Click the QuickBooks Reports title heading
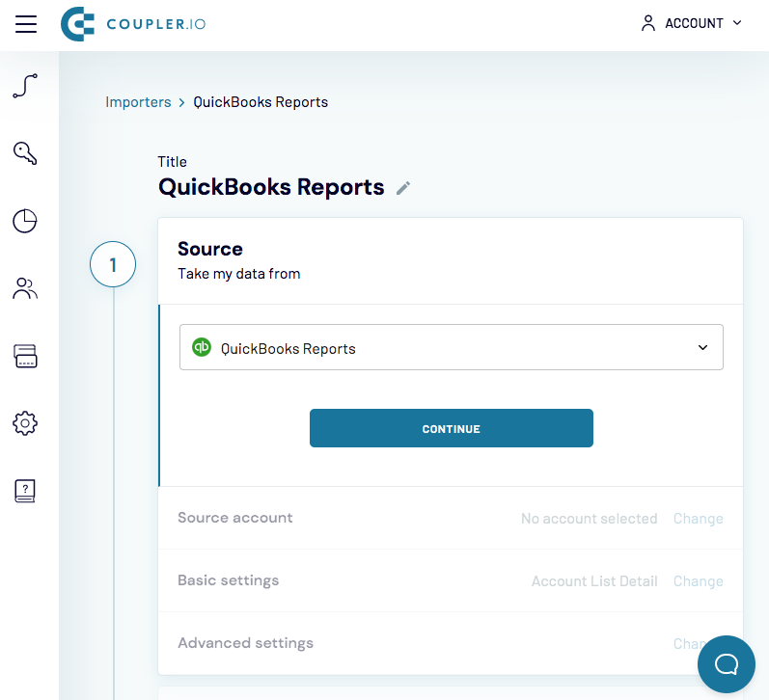This screenshot has width=769, height=700. pyautogui.click(x=271, y=187)
